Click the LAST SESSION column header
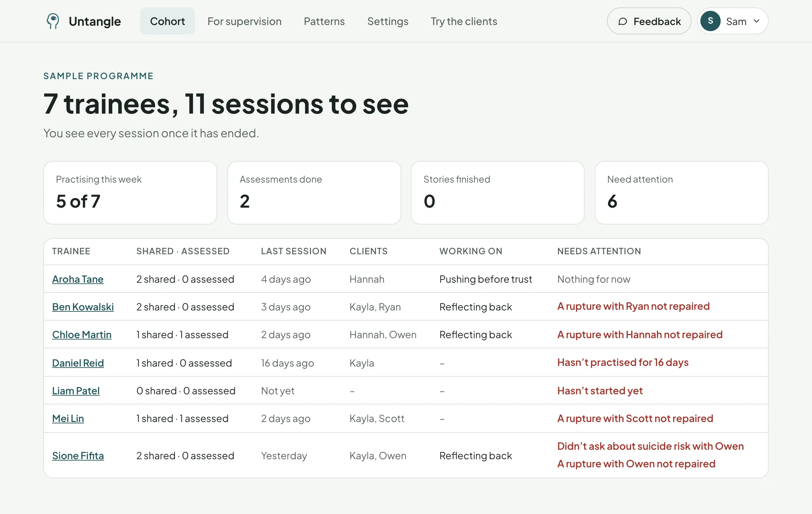Image resolution: width=812 pixels, height=514 pixels. click(294, 251)
